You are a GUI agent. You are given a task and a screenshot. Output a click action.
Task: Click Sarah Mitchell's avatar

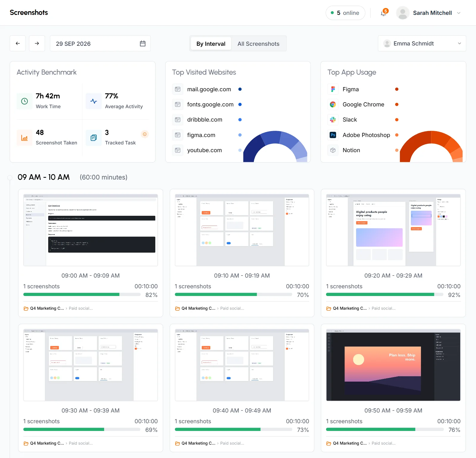pos(403,13)
